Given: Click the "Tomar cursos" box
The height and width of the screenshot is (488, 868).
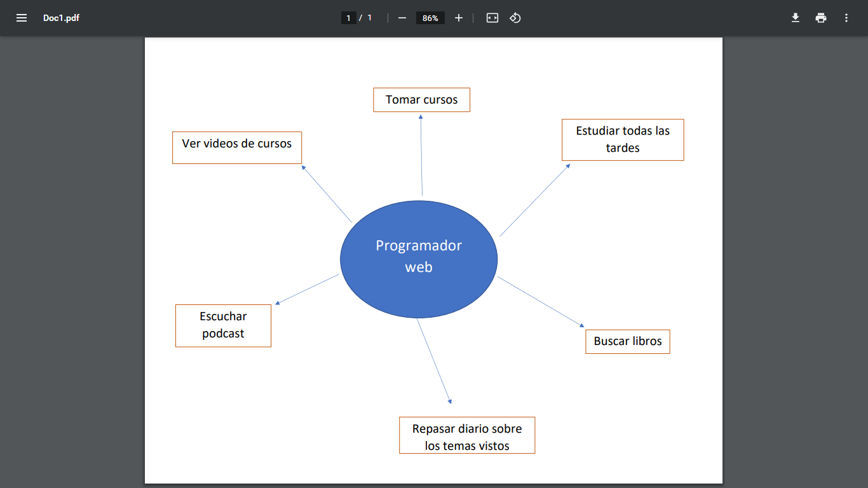Looking at the screenshot, I should (421, 100).
